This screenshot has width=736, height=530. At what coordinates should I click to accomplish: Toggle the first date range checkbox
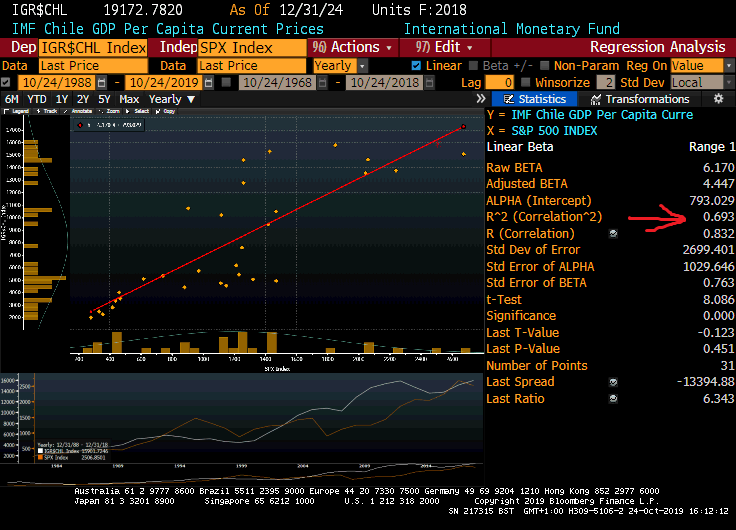click(6, 83)
